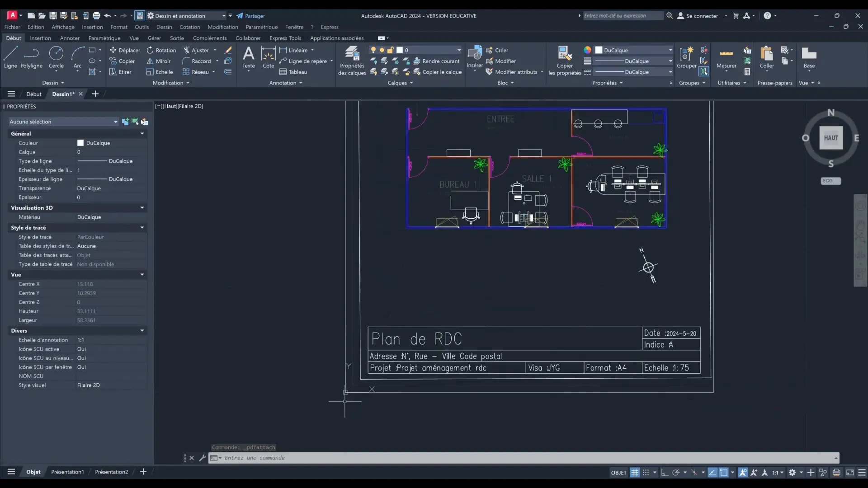Image resolution: width=868 pixels, height=488 pixels.
Task: Click Copier le calque button
Action: click(438, 72)
